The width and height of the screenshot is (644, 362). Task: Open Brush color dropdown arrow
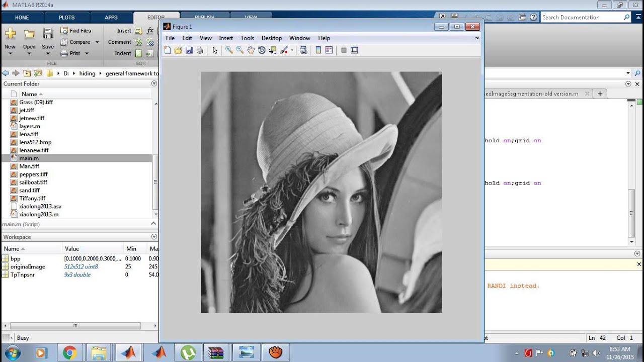click(292, 50)
